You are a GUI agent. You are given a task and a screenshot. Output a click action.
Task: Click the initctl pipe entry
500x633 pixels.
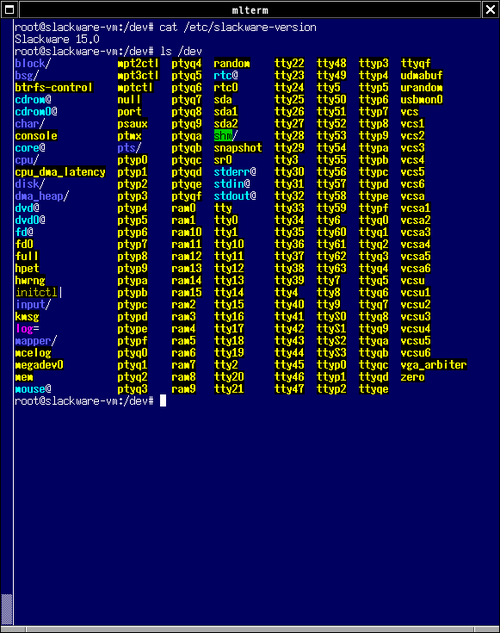pyautogui.click(x=36, y=292)
